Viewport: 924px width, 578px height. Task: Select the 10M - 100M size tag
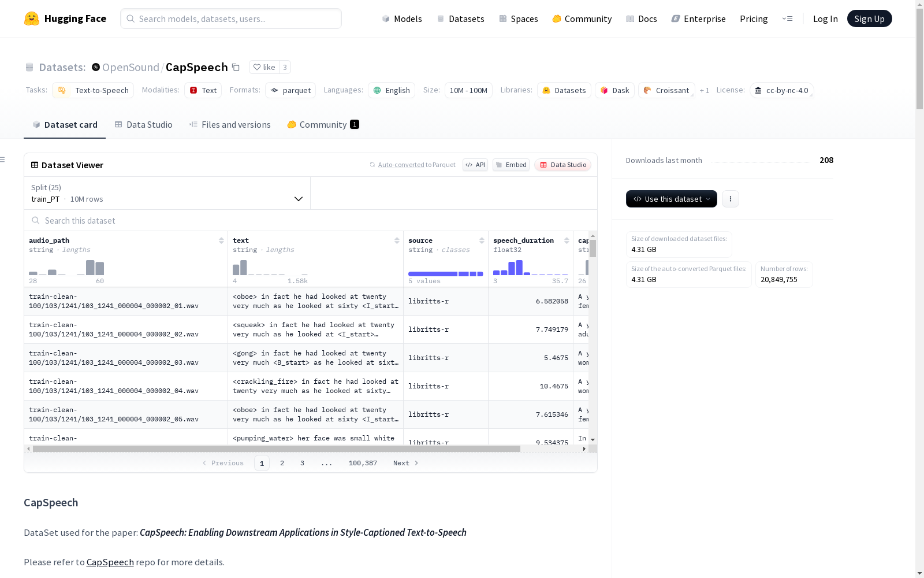point(468,90)
